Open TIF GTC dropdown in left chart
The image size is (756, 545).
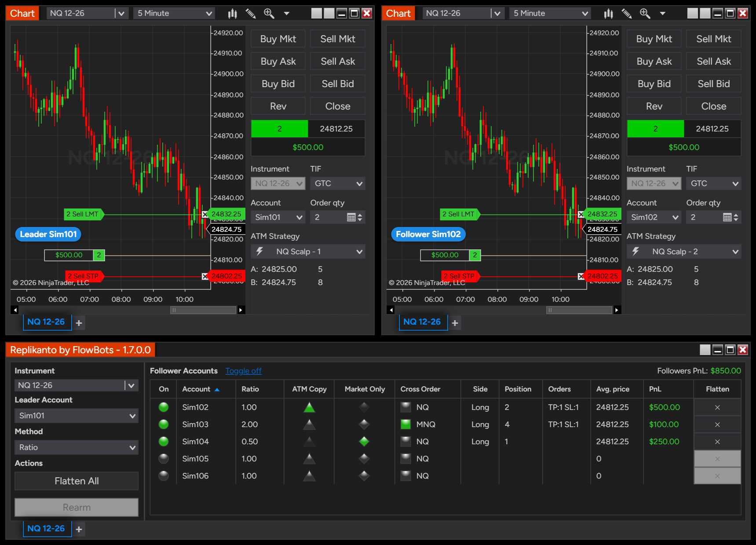(338, 183)
